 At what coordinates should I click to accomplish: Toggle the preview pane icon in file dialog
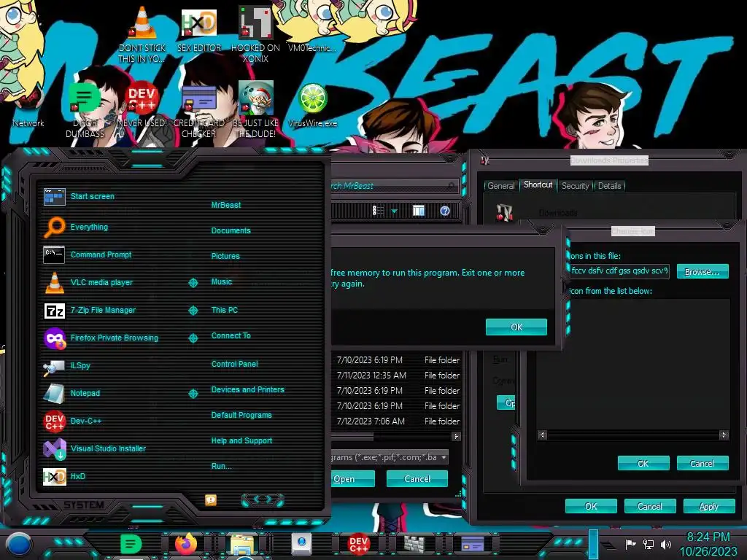(418, 211)
